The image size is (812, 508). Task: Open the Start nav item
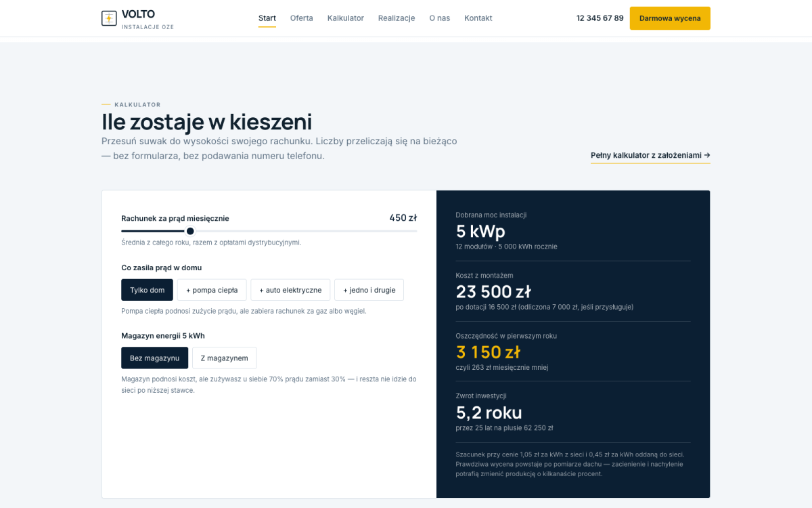267,18
